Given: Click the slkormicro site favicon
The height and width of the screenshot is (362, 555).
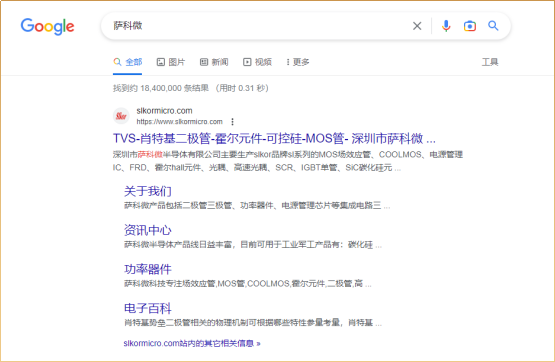Looking at the screenshot, I should [121, 116].
